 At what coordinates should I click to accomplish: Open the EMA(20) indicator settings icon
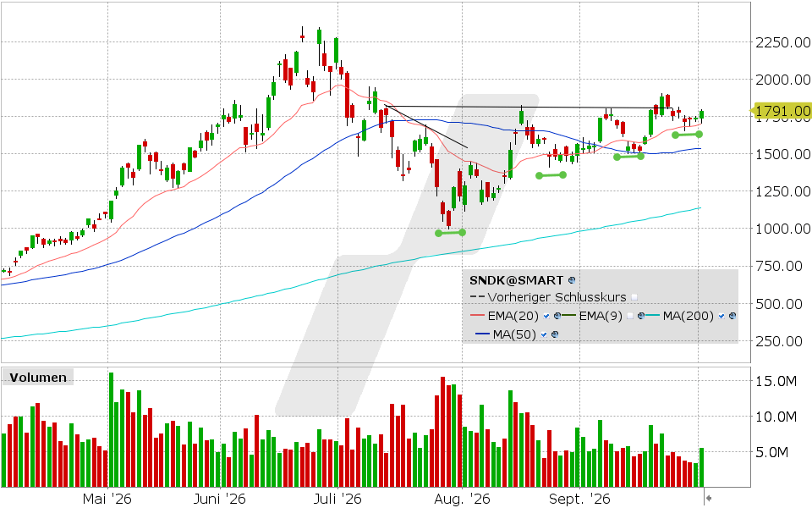tap(557, 316)
